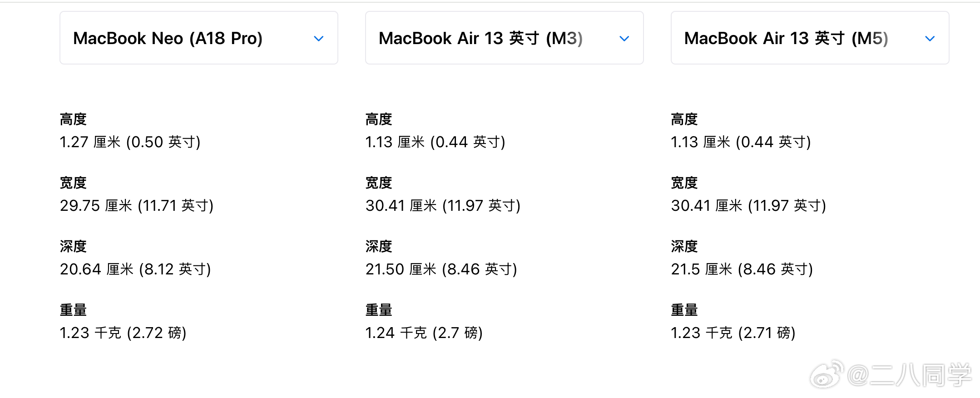Viewport: 980px width, 398px height.
Task: Click the height value 1.27 厘米 in Neo column
Action: (131, 142)
